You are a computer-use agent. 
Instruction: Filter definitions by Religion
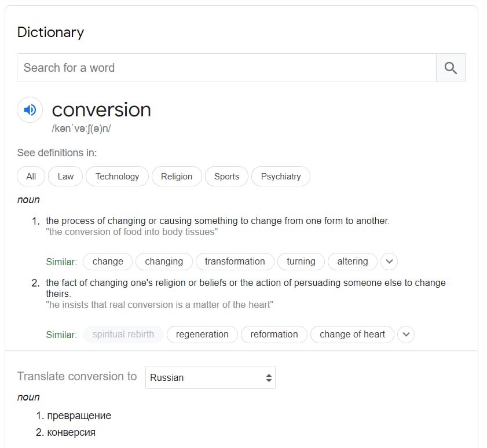(x=177, y=177)
